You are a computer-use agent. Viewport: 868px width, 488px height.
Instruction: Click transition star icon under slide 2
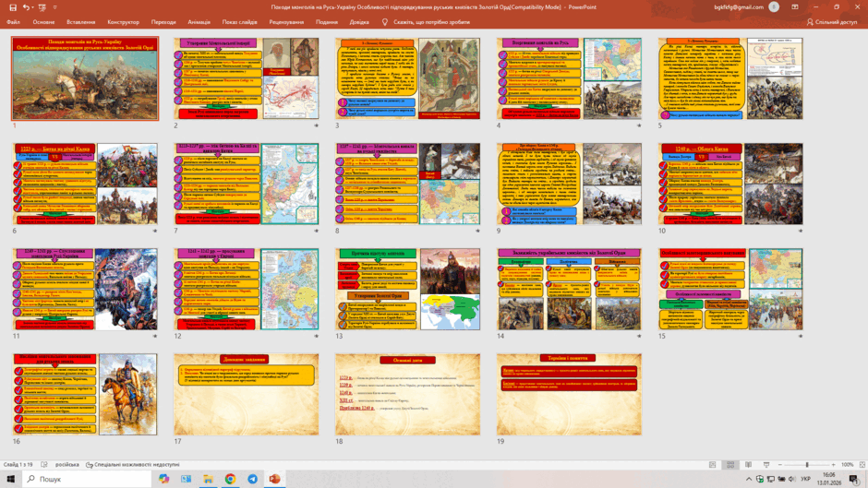(x=316, y=125)
